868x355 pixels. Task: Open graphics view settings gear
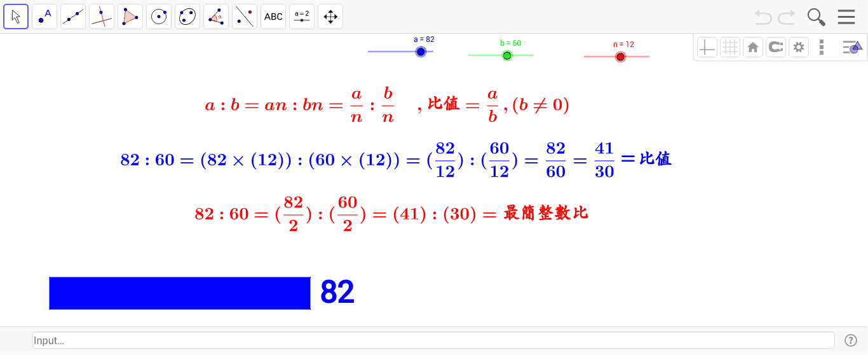pos(799,47)
